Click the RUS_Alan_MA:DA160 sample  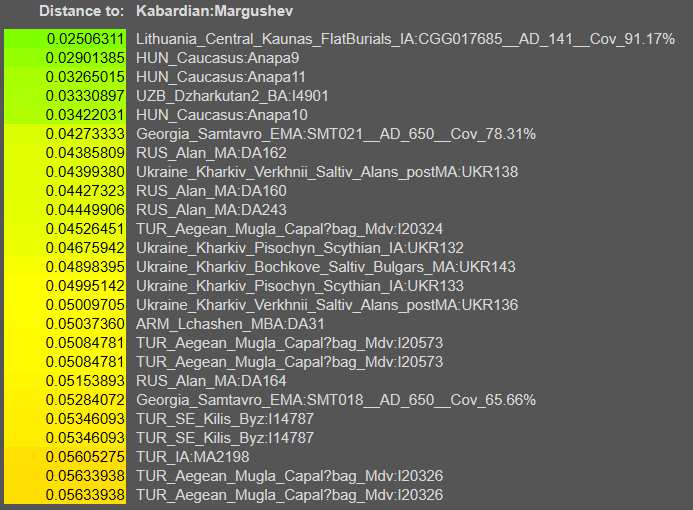tap(211, 191)
